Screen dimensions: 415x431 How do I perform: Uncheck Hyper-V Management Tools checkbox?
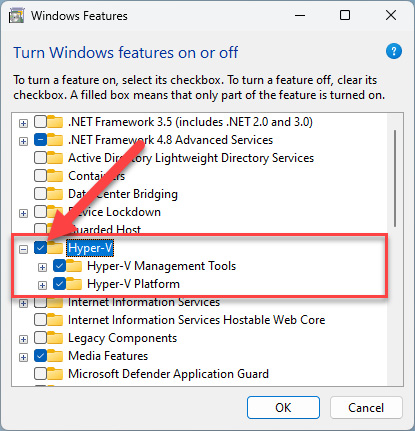click(59, 266)
